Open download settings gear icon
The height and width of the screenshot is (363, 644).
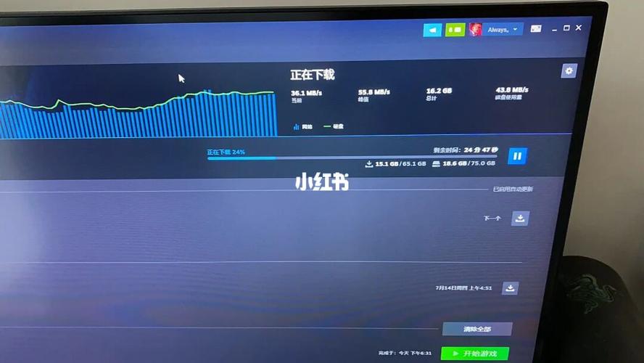(x=569, y=71)
